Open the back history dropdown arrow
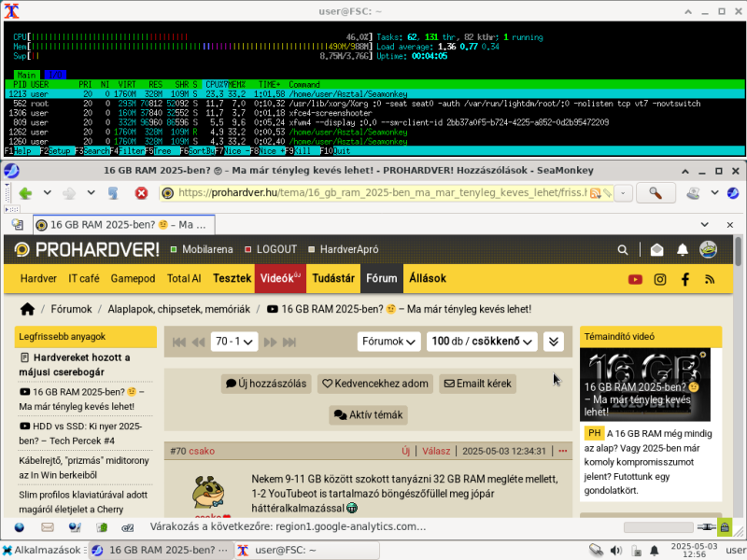The image size is (747, 560). click(48, 193)
